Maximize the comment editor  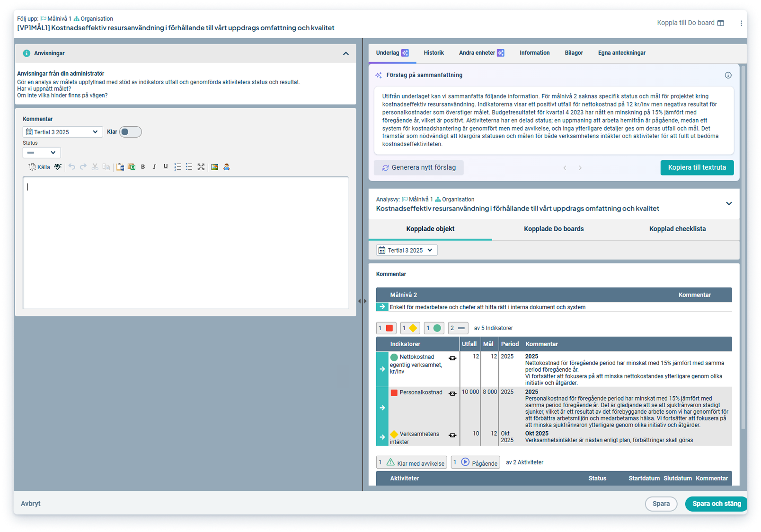(201, 167)
